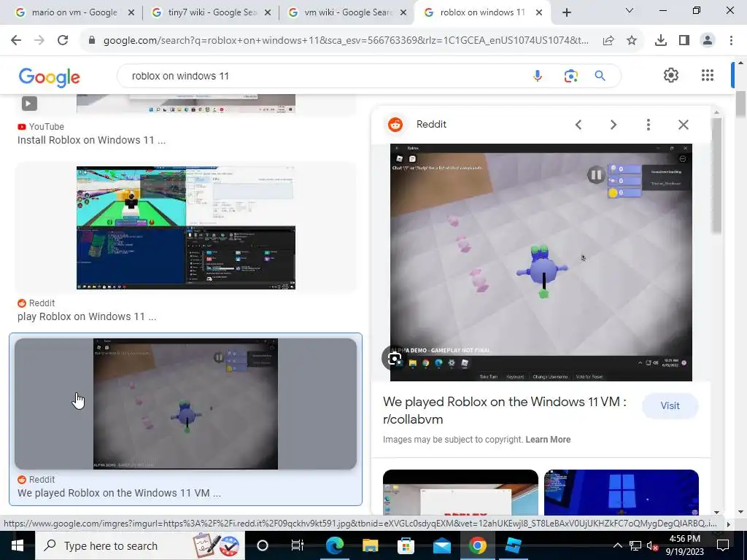Show next image in preview panel
747x560 pixels.
tap(613, 125)
